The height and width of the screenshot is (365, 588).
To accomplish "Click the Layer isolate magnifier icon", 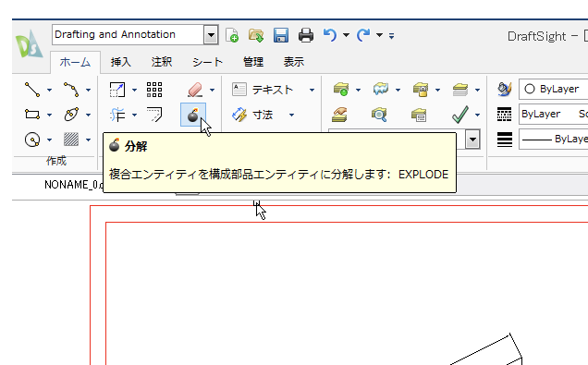I will tap(379, 115).
